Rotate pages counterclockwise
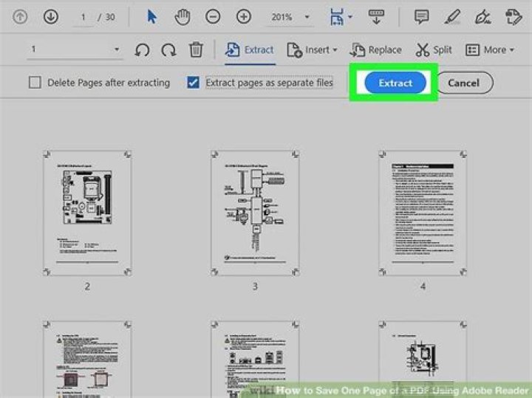Viewport: 532px width, 398px height. [142, 50]
